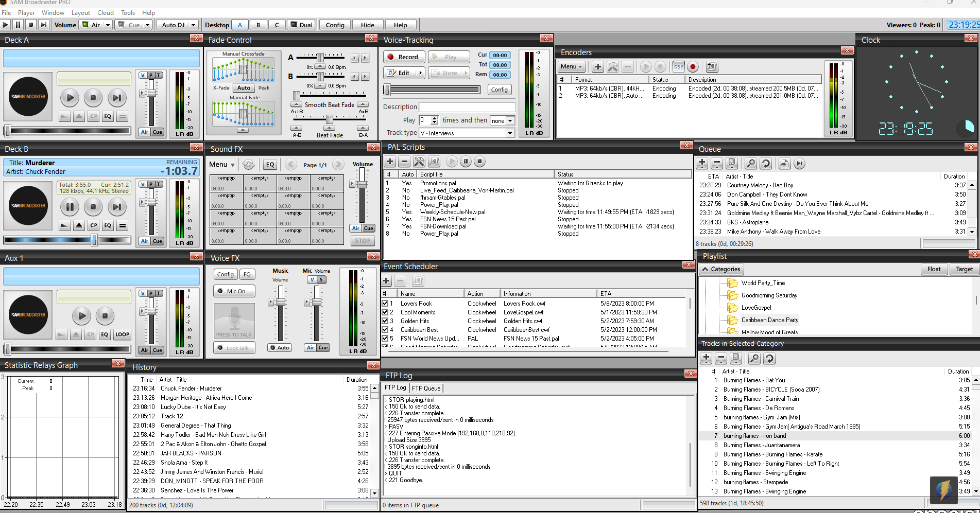
Task: Open Auto DJ dropdown arrow
Action: 193,25
